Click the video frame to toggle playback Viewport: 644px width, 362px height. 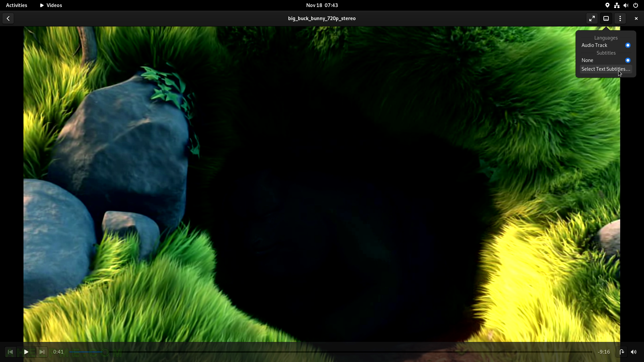322,184
